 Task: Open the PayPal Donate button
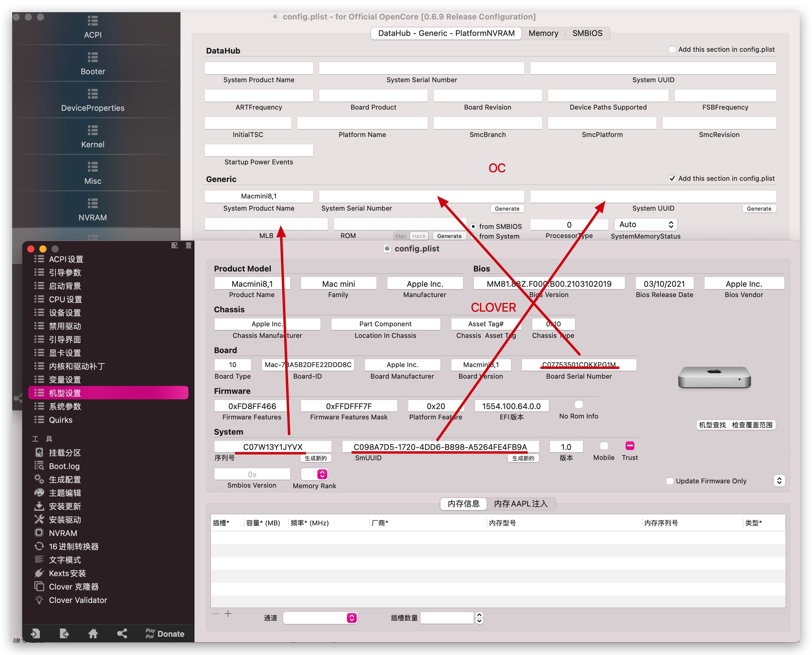(165, 633)
